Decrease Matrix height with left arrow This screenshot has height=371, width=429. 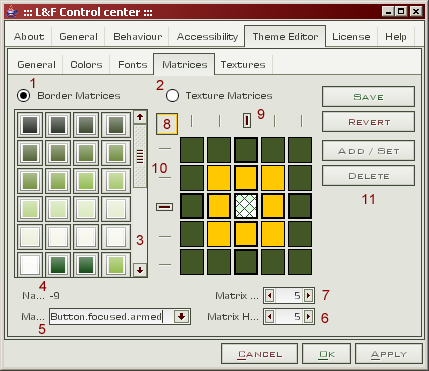(270, 316)
